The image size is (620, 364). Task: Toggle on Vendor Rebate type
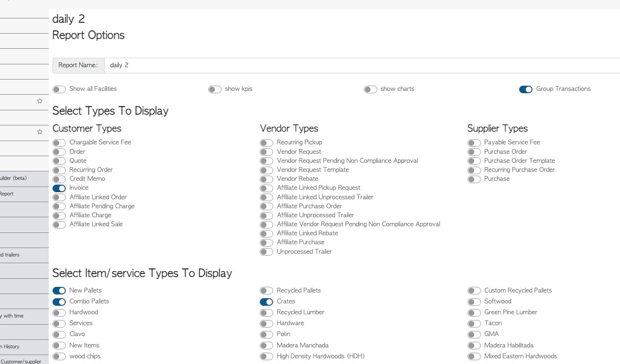coord(266,179)
